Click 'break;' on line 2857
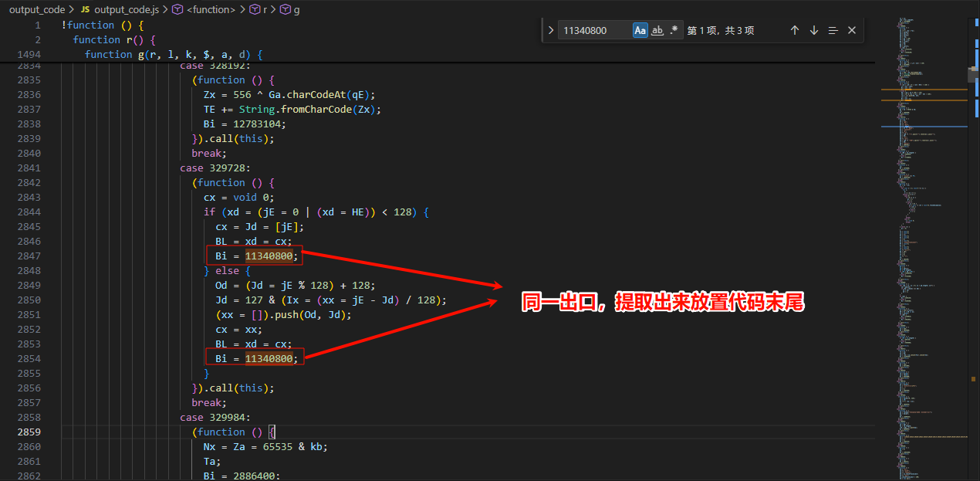This screenshot has width=980, height=481. [x=209, y=402]
